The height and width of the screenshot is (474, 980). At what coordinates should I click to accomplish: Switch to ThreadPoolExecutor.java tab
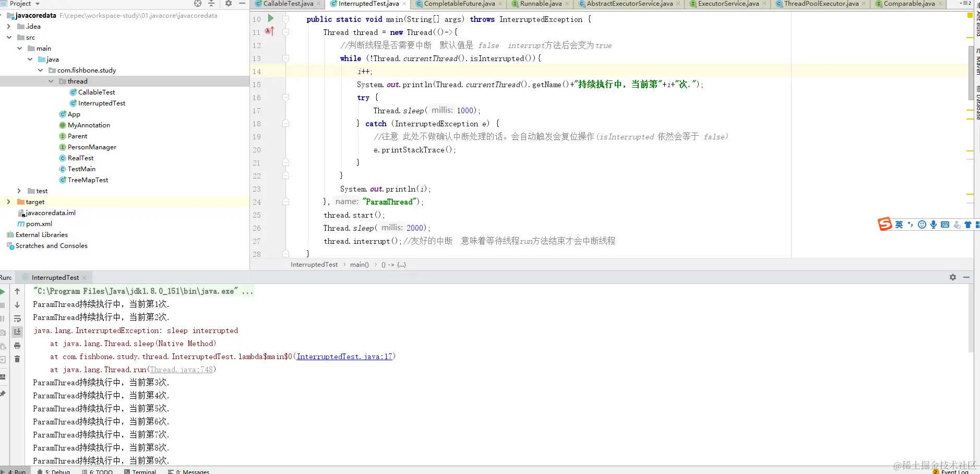click(821, 4)
